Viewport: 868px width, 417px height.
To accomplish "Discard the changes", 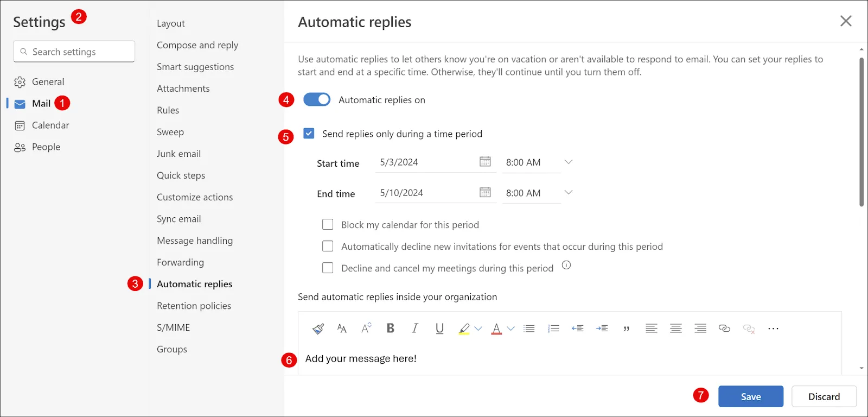I will [x=824, y=396].
